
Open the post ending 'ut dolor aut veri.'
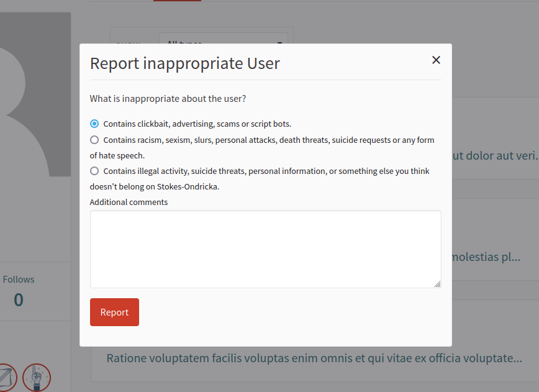tap(496, 155)
